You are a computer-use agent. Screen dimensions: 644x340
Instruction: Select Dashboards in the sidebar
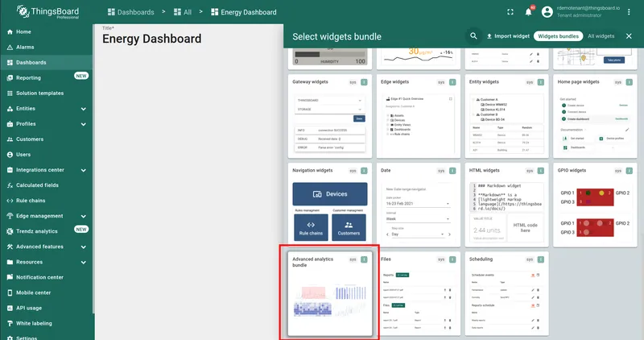47,63
